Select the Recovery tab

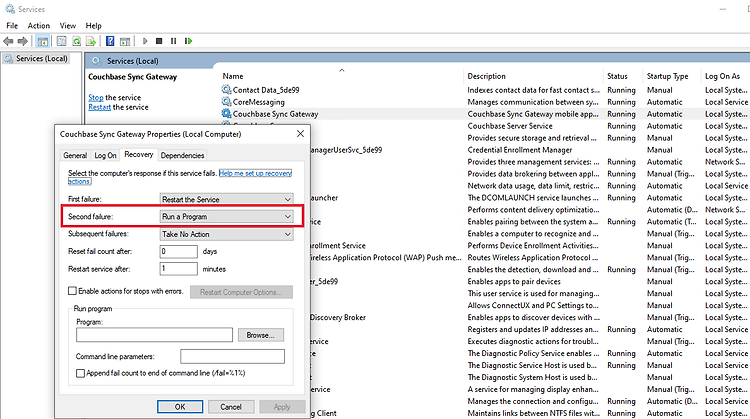click(x=139, y=154)
